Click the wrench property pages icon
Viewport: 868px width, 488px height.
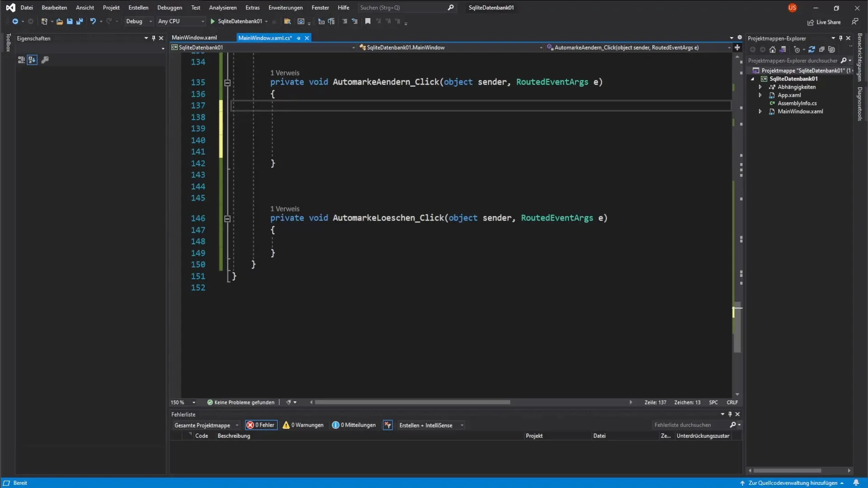tap(45, 60)
